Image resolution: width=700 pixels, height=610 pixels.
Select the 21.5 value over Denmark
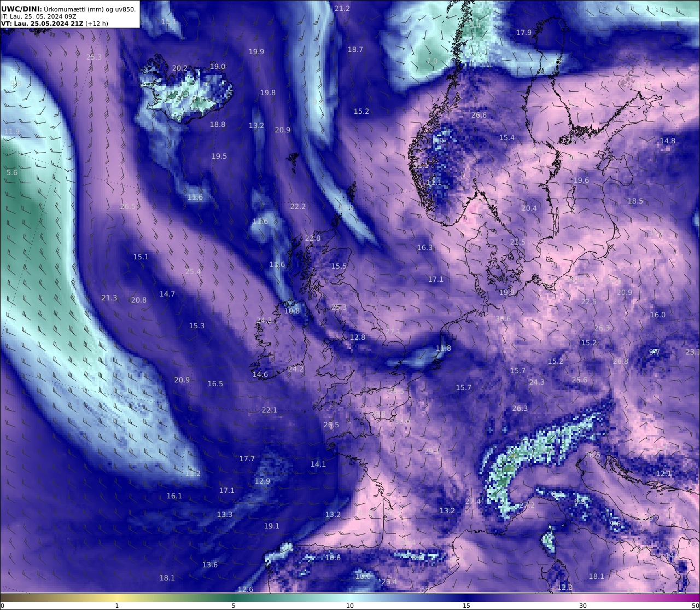518,242
